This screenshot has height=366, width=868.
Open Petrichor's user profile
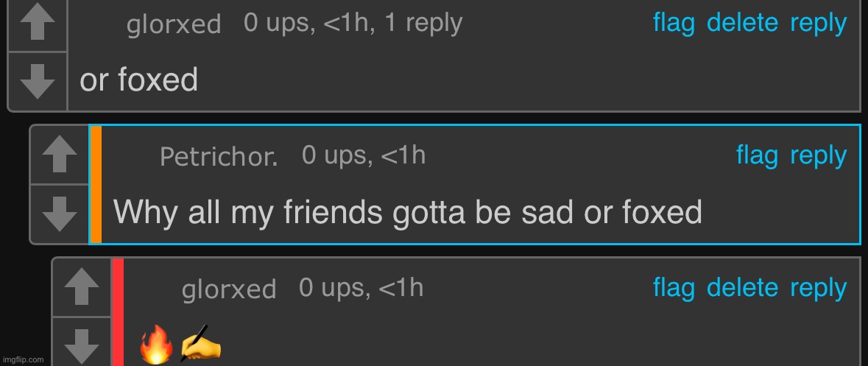219,157
